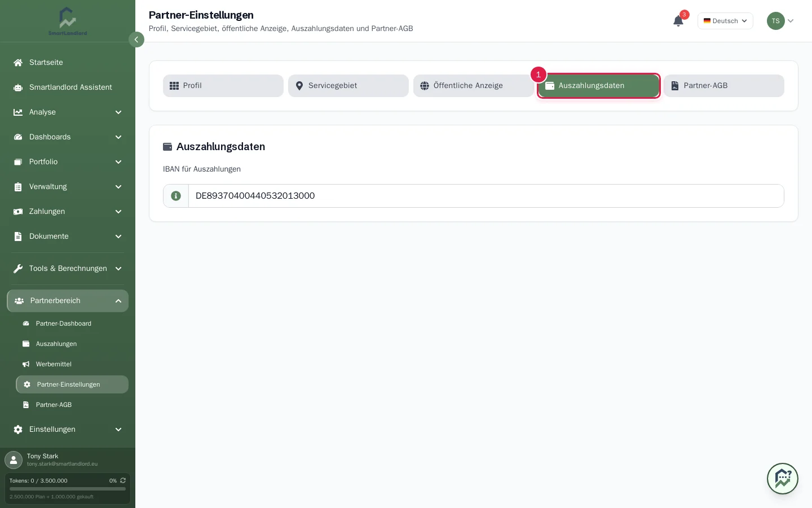
Task: Open the notifications bell icon
Action: coord(678,21)
